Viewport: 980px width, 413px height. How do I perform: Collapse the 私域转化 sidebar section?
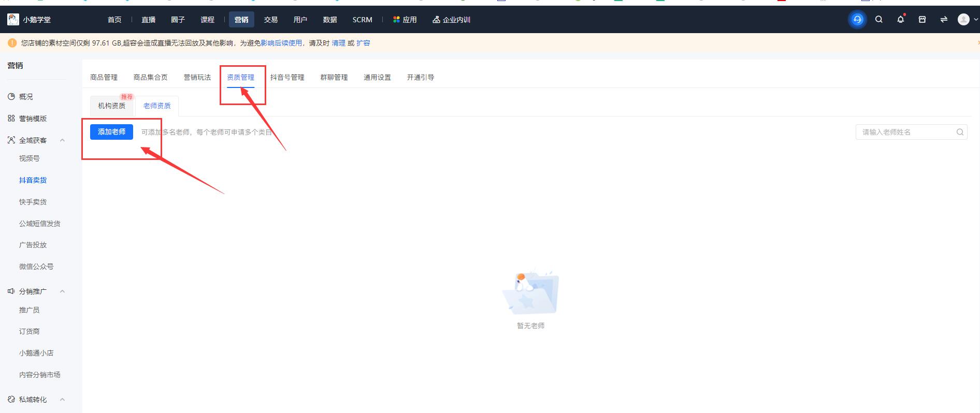pos(62,400)
